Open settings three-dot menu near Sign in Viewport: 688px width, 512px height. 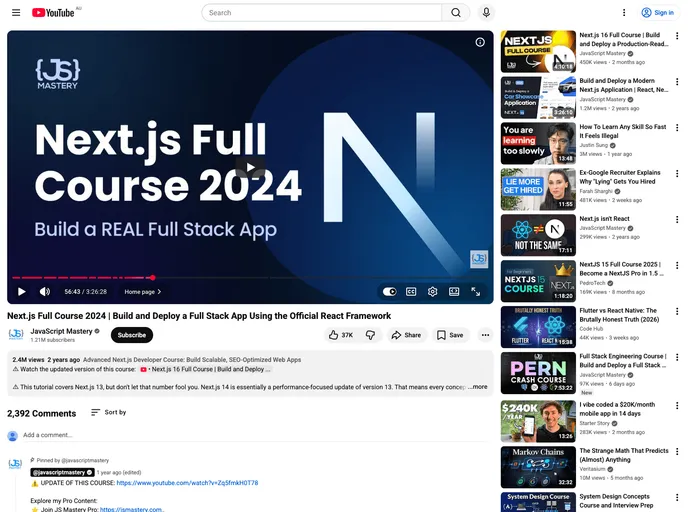pyautogui.click(x=624, y=13)
